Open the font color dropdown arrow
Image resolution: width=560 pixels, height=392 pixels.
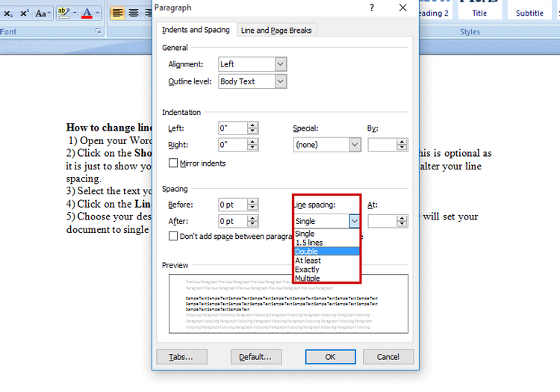pos(98,13)
